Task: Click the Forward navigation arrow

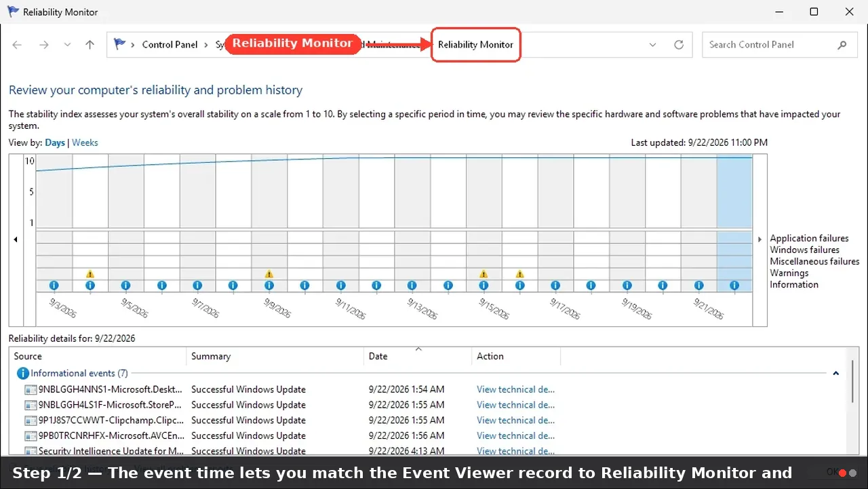Action: pos(44,45)
